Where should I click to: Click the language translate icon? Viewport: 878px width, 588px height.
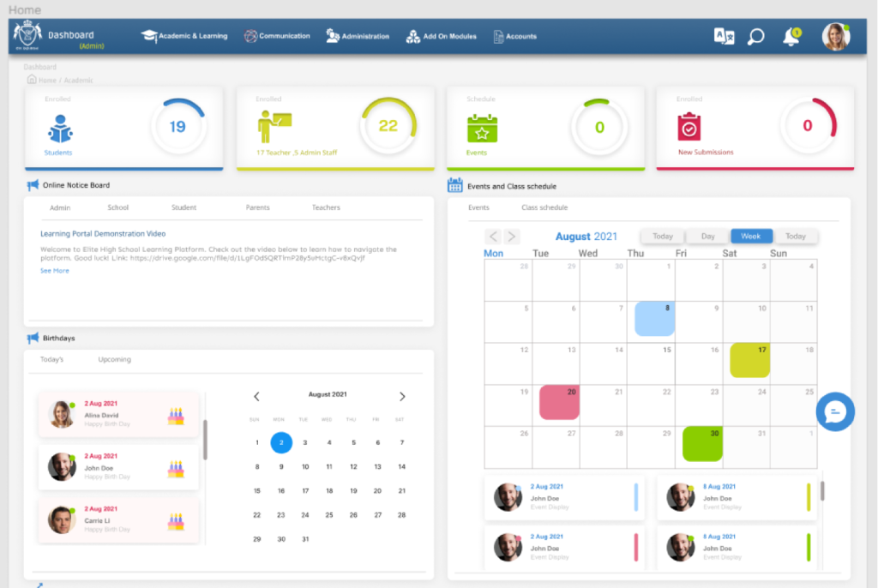tap(724, 37)
